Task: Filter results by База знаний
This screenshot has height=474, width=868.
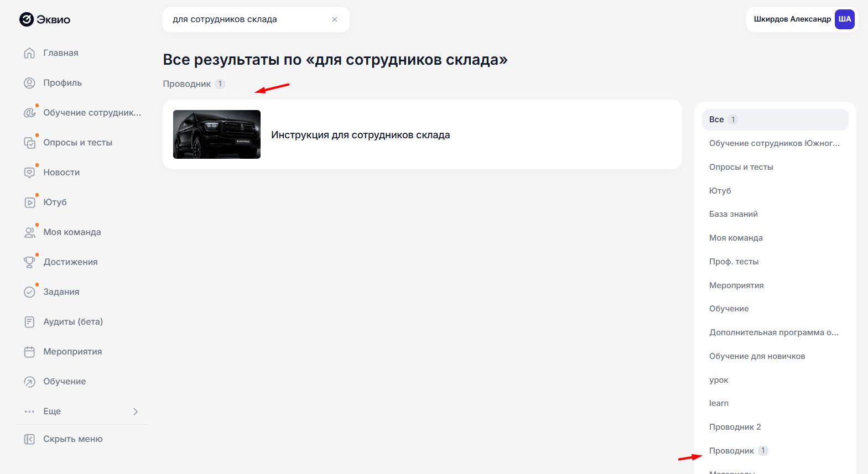Action: [733, 214]
